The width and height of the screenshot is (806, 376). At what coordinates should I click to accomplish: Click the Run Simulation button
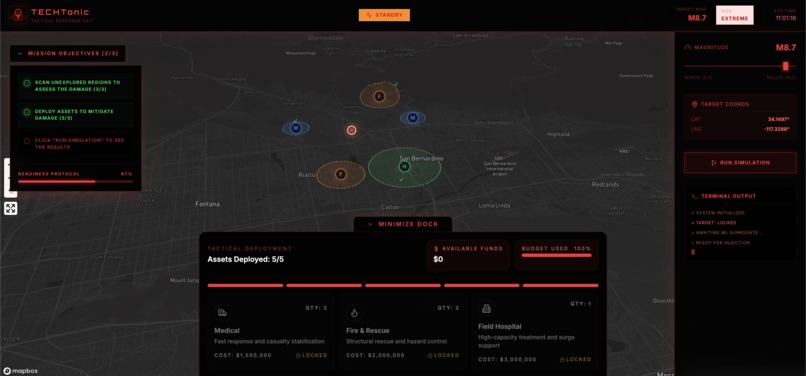click(x=740, y=163)
